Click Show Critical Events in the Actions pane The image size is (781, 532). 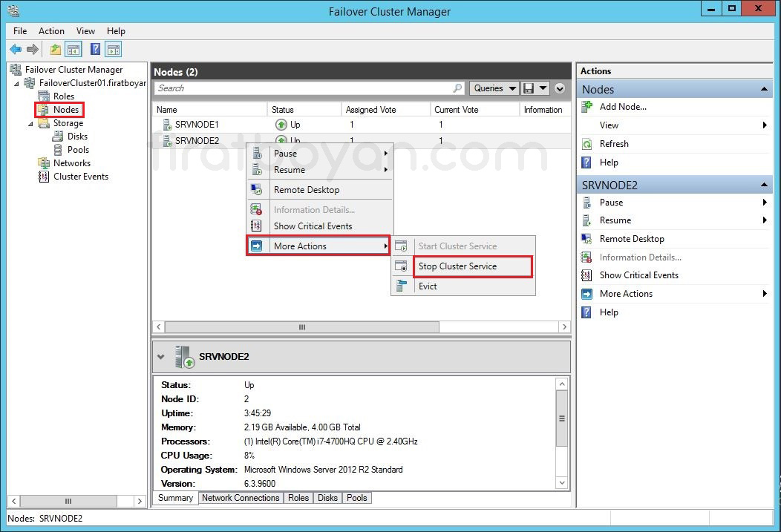click(x=639, y=275)
